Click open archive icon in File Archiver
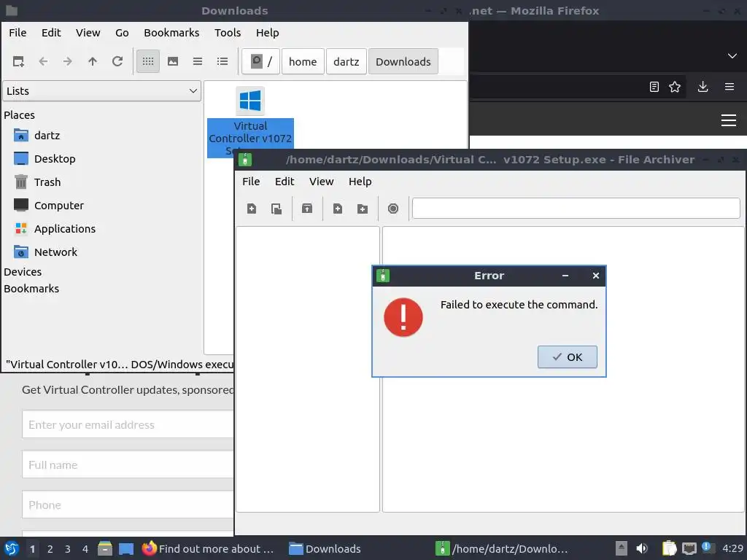The height and width of the screenshot is (560, 747). 276,209
